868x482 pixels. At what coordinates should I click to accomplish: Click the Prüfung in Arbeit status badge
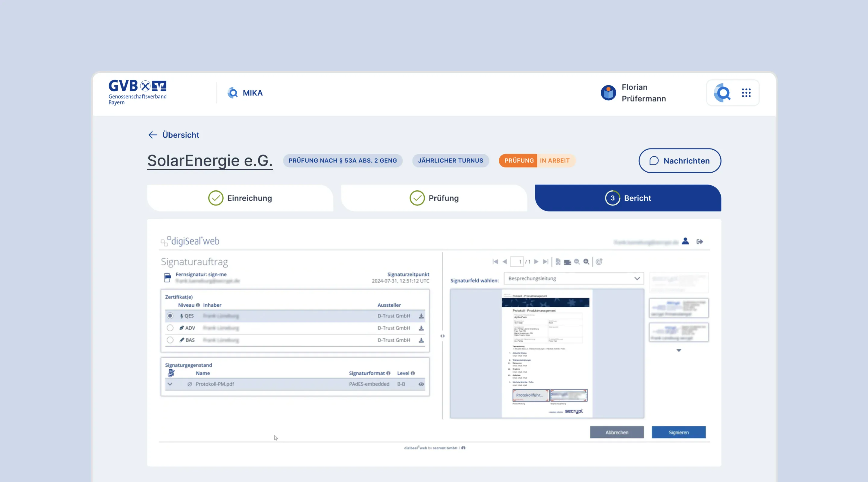(537, 161)
